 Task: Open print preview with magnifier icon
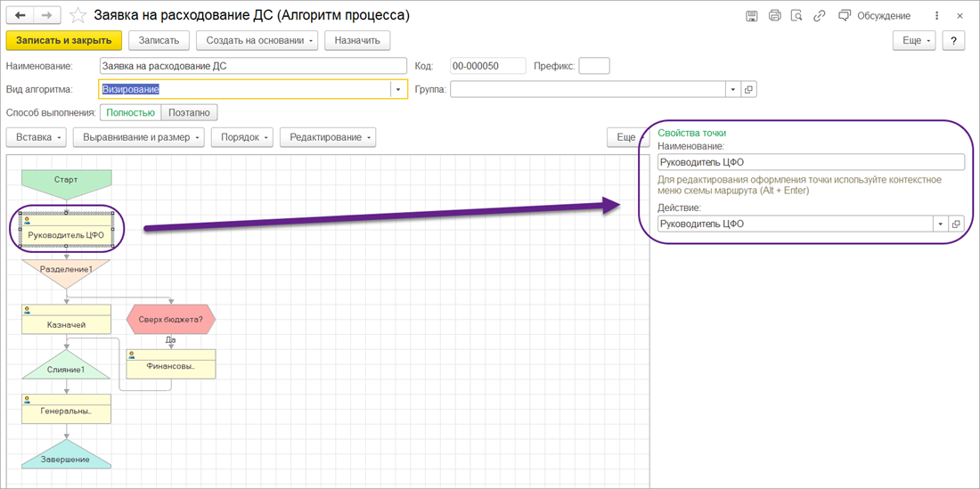click(796, 16)
